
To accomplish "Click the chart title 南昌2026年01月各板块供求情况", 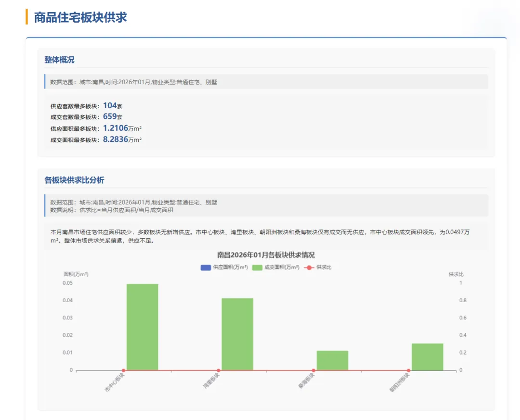I will tap(266, 255).
